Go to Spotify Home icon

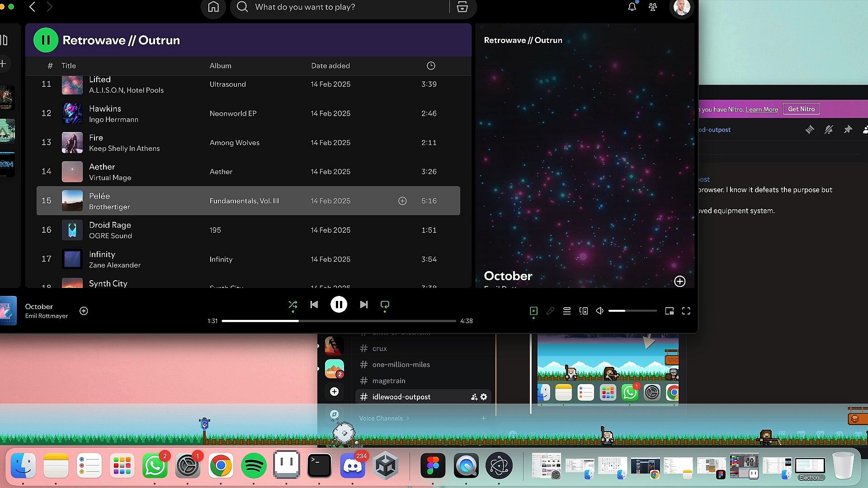[213, 7]
